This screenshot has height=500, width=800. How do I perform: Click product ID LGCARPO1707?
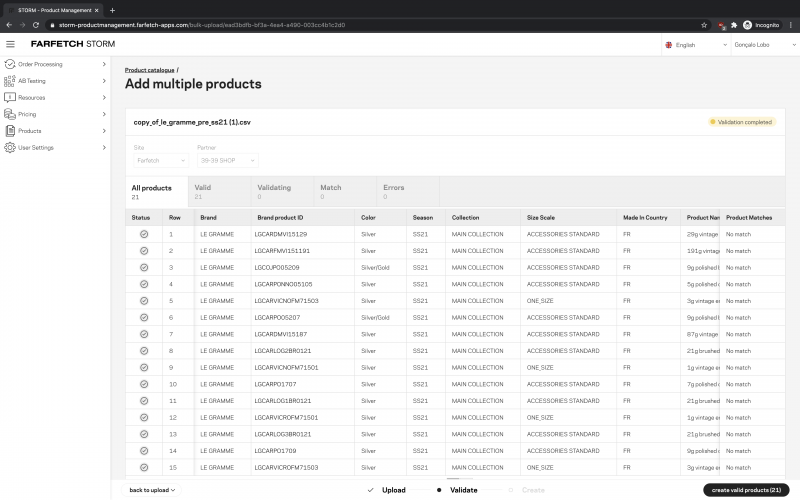[x=275, y=384]
